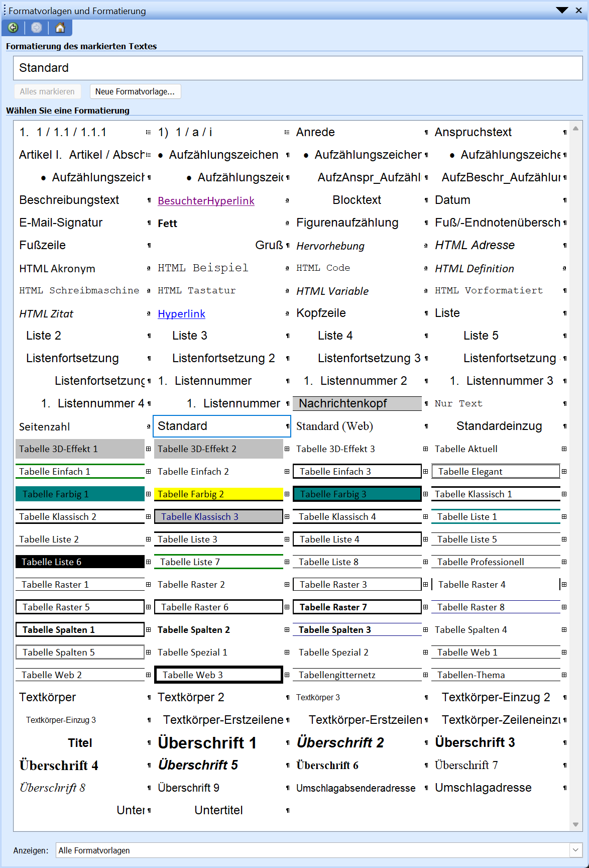This screenshot has height=868, width=589.
Task: Apply the black Tabelle Liste 6 style
Action: tap(80, 562)
